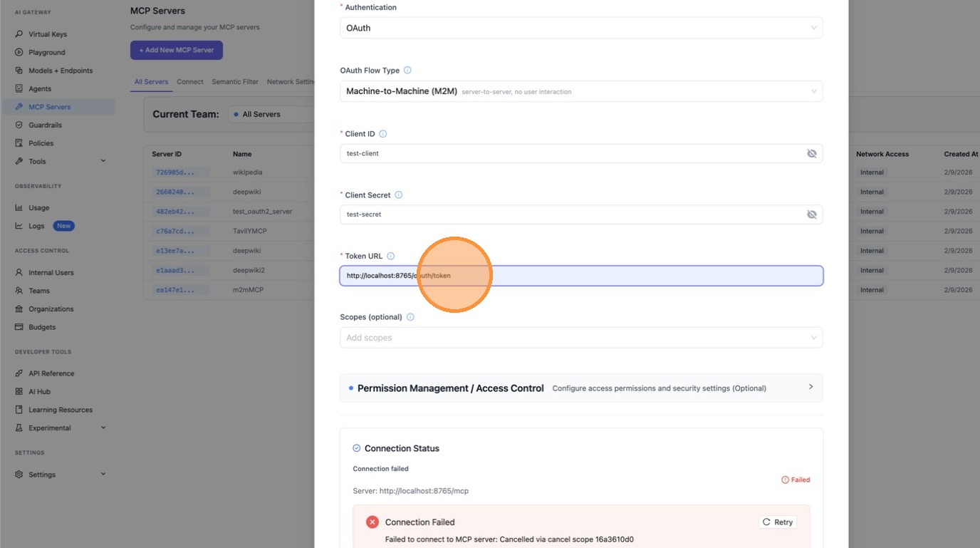Click the red Failed status indicator
The width and height of the screenshot is (980, 548).
pyautogui.click(x=796, y=480)
